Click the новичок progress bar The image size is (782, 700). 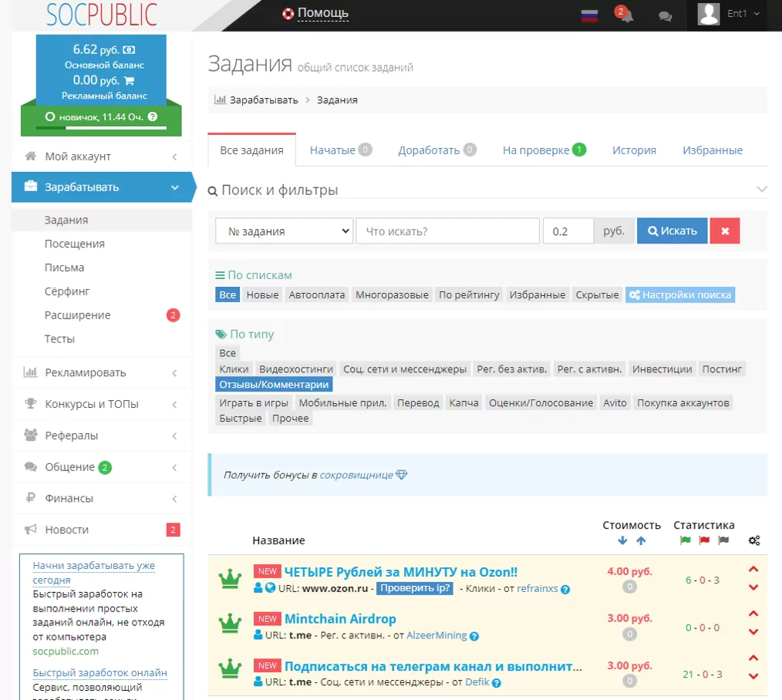tap(101, 128)
